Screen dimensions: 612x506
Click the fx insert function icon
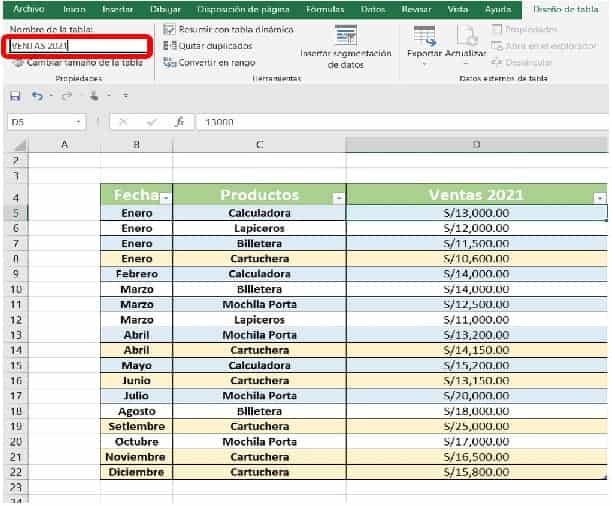(179, 122)
